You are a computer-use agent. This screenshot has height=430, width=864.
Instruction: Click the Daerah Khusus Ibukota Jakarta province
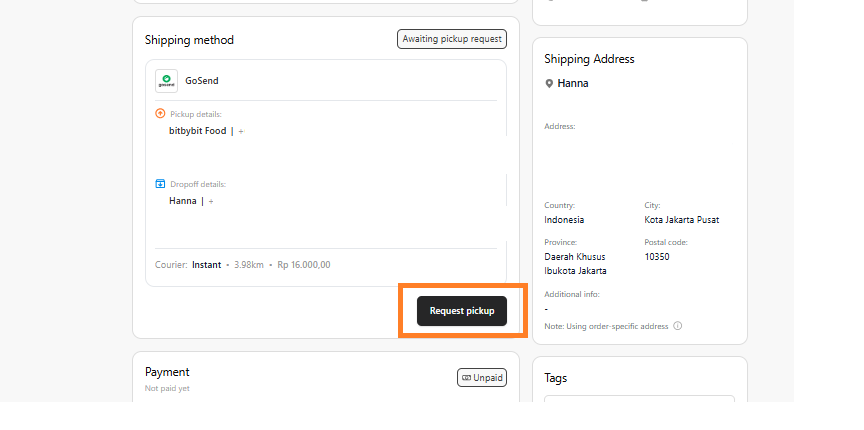coord(575,264)
